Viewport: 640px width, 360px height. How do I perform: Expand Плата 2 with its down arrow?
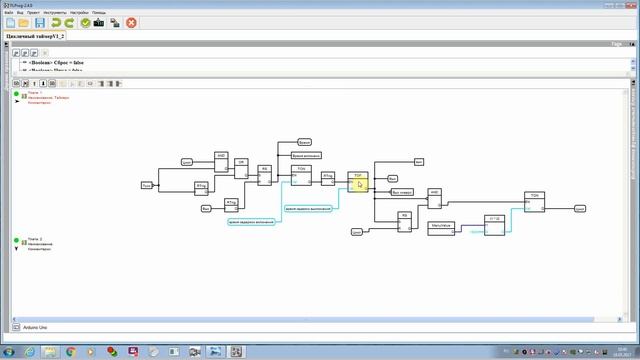(16, 248)
